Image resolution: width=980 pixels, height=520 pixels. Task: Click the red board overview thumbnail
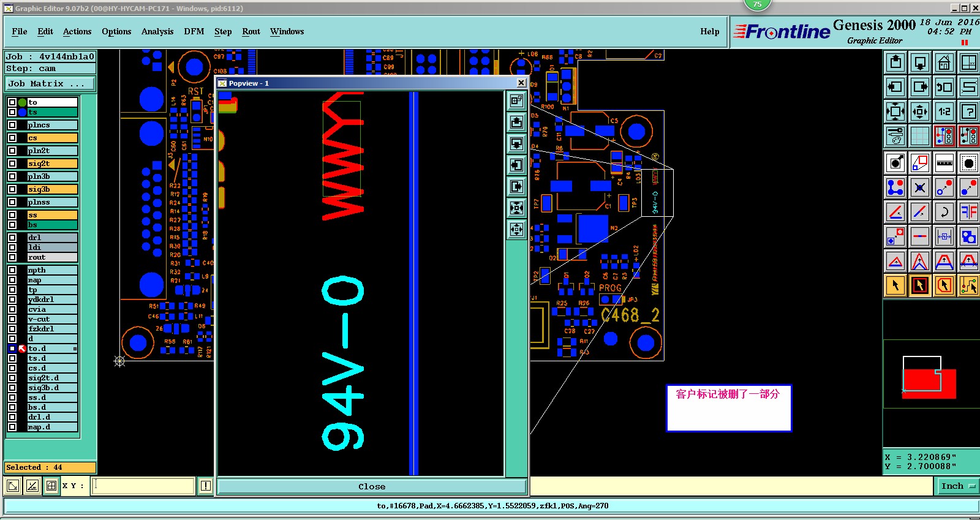point(930,383)
